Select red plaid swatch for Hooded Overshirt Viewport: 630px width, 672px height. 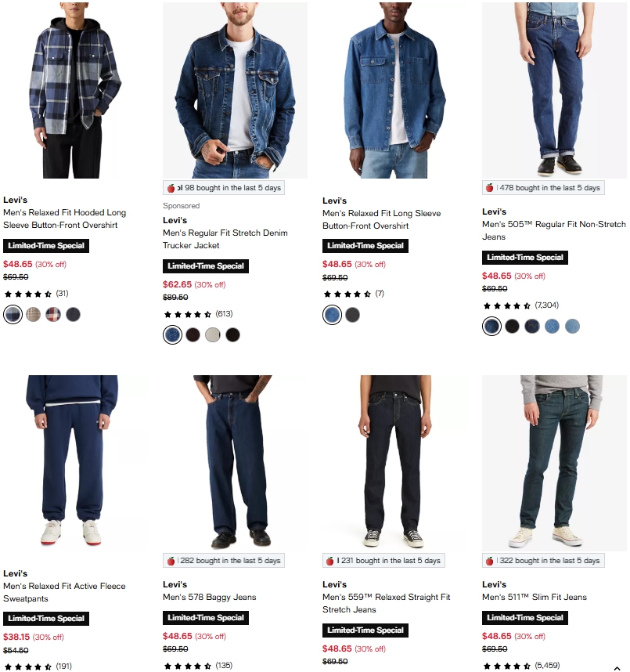point(53,315)
